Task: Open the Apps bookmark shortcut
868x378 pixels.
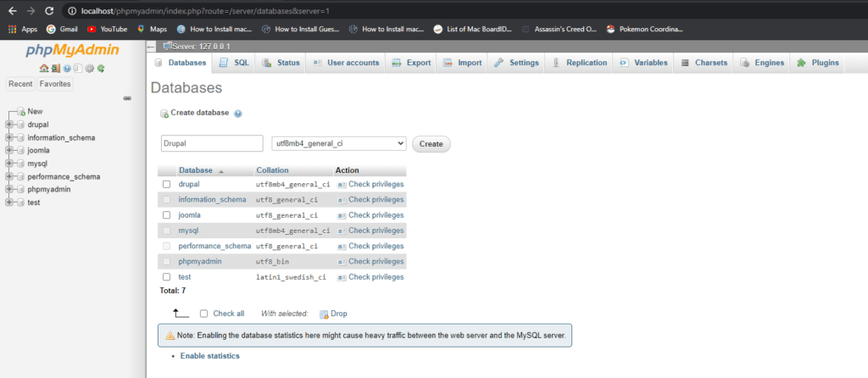Action: click(23, 30)
